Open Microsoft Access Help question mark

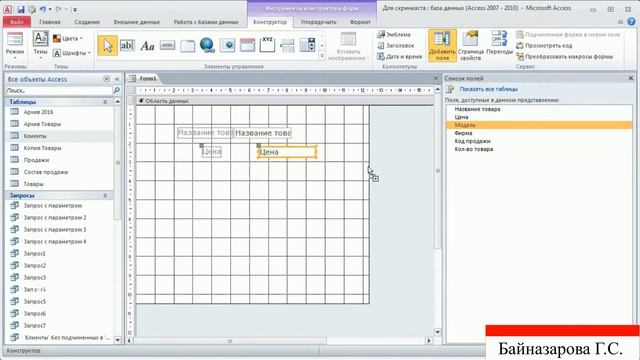(631, 22)
